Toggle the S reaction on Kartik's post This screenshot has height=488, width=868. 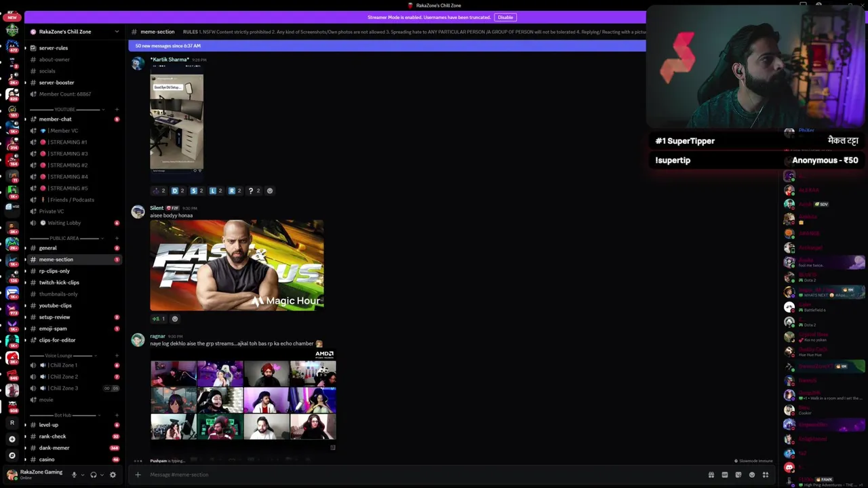(x=197, y=191)
